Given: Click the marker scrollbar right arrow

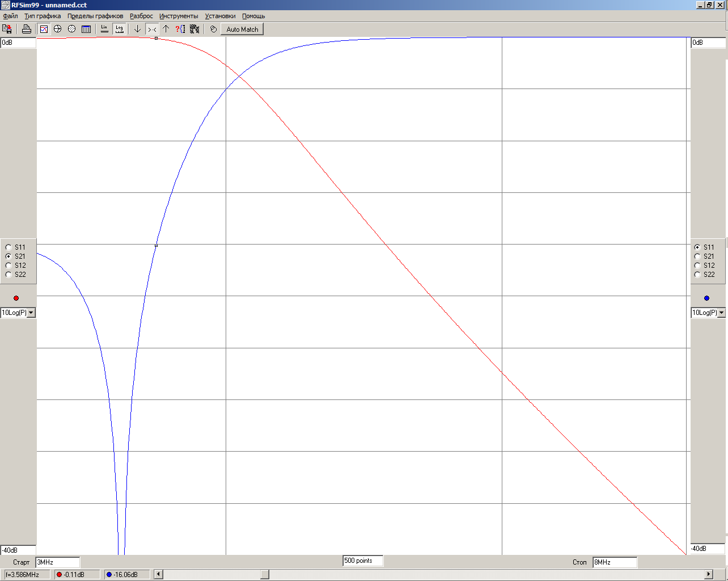Looking at the screenshot, I should [708, 574].
